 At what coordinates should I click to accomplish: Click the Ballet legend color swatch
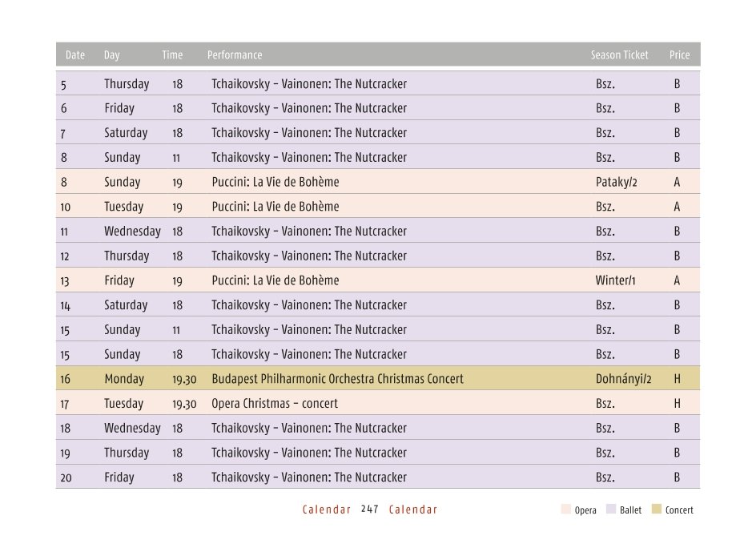[x=611, y=510]
